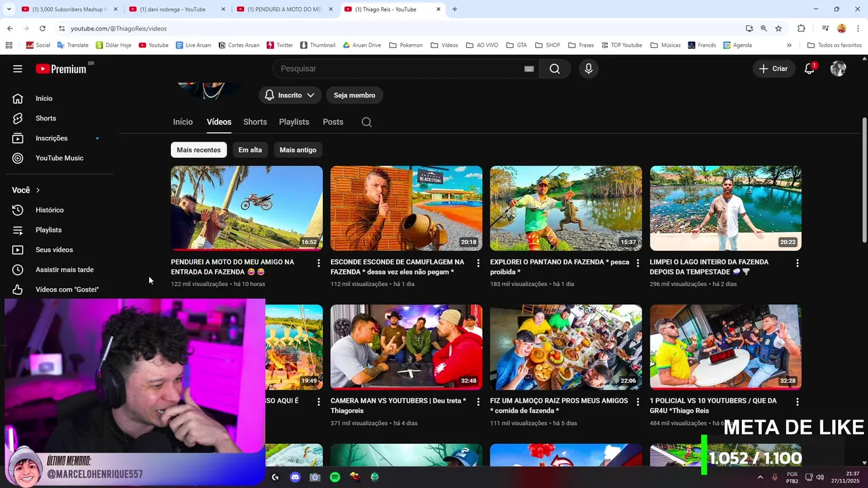
Task: Bookmark this page with the star
Action: click(x=778, y=28)
